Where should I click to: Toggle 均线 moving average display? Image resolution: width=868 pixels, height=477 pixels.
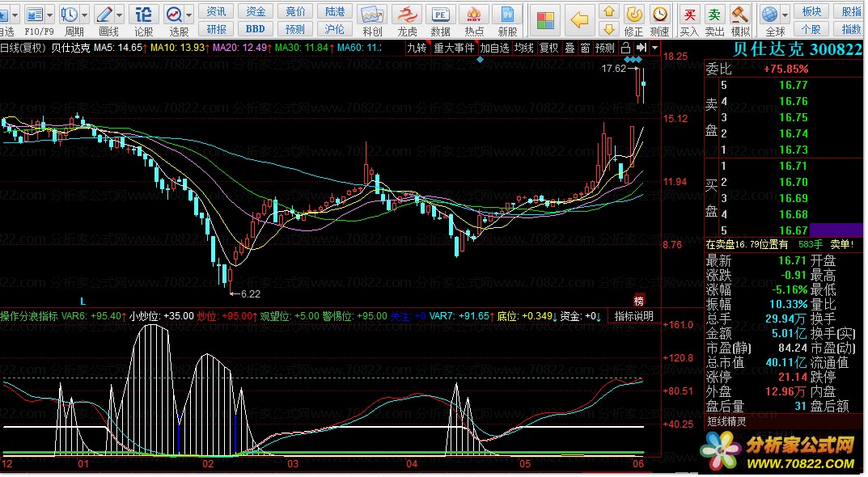click(523, 49)
